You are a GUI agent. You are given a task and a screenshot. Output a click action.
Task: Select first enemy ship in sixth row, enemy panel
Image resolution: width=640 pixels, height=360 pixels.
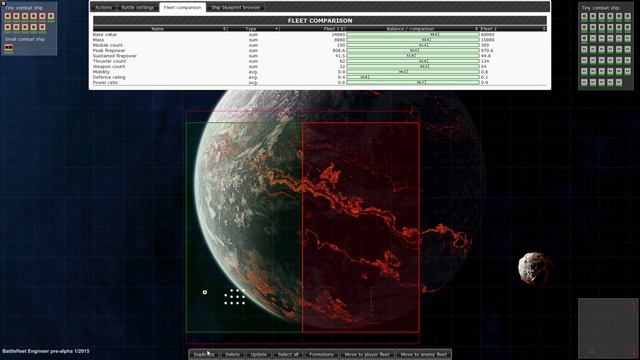[x=584, y=71]
